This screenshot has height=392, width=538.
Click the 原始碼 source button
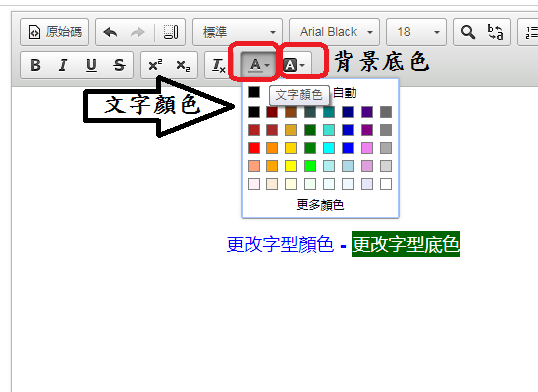55,32
